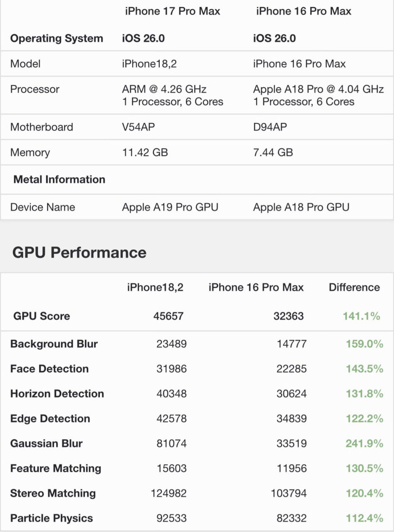Select the Operating System row label
The width and height of the screenshot is (394, 532).
coord(56,39)
